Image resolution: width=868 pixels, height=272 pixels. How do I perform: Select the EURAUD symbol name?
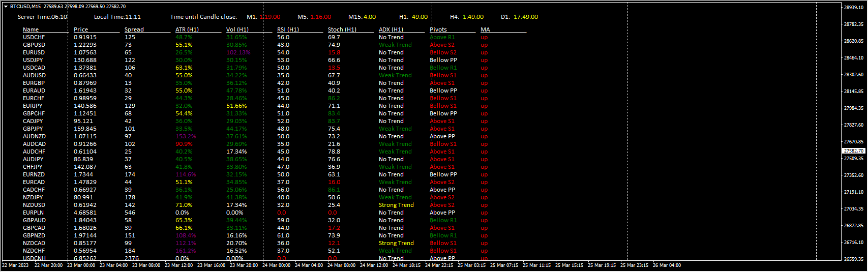(x=34, y=90)
